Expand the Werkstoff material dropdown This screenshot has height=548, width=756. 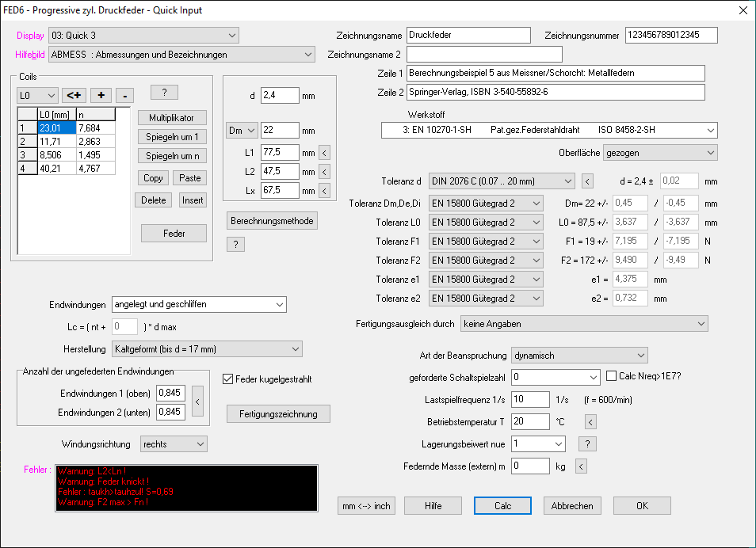point(548,130)
